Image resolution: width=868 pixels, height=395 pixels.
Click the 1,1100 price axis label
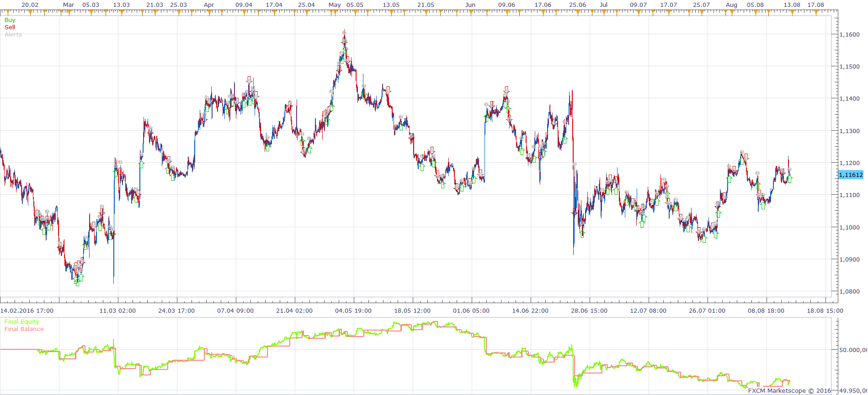pos(850,195)
